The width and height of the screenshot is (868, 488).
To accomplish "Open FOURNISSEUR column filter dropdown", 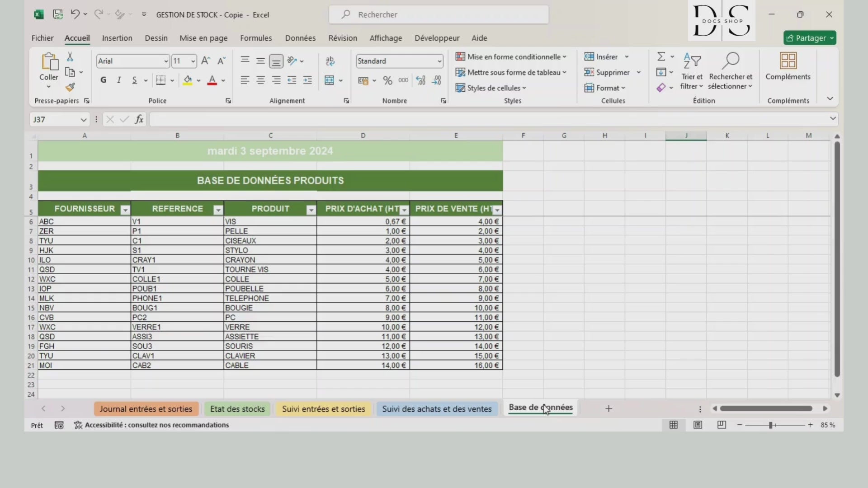I will 125,210.
